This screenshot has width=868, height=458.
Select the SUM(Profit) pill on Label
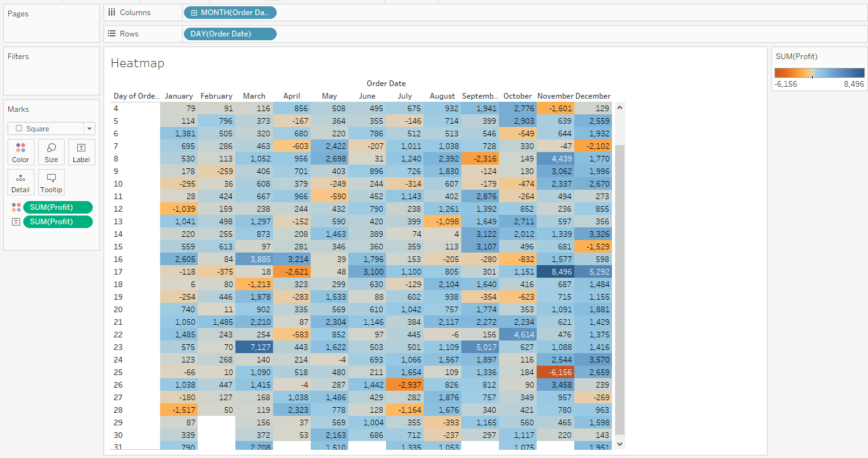click(x=58, y=222)
